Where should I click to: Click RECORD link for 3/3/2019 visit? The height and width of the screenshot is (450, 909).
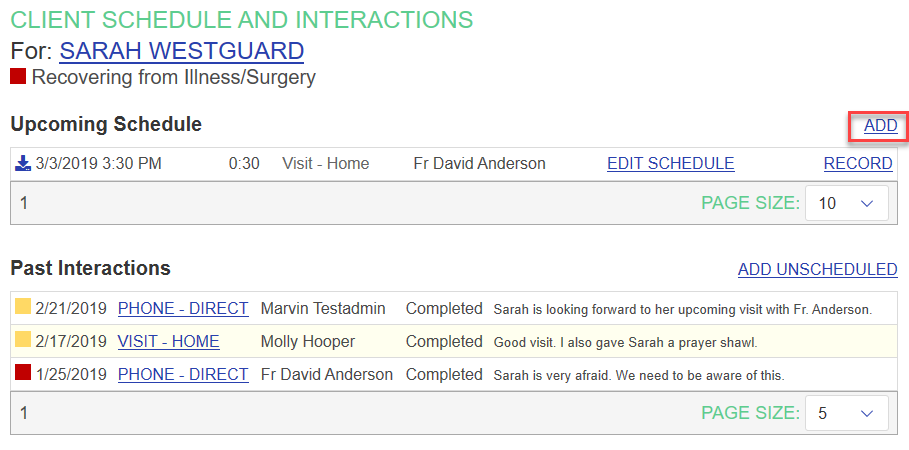coord(857,163)
